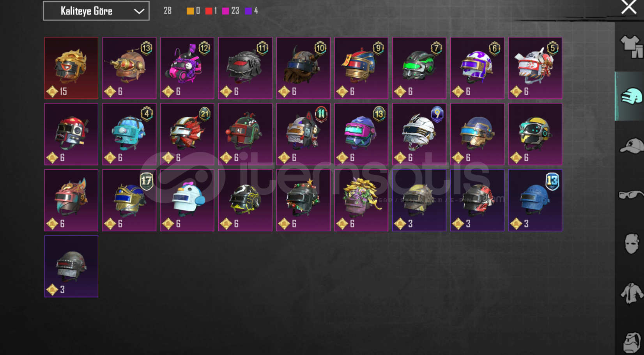Open the Kaliteye Göre sort dropdown
The width and height of the screenshot is (644, 355).
pos(96,11)
